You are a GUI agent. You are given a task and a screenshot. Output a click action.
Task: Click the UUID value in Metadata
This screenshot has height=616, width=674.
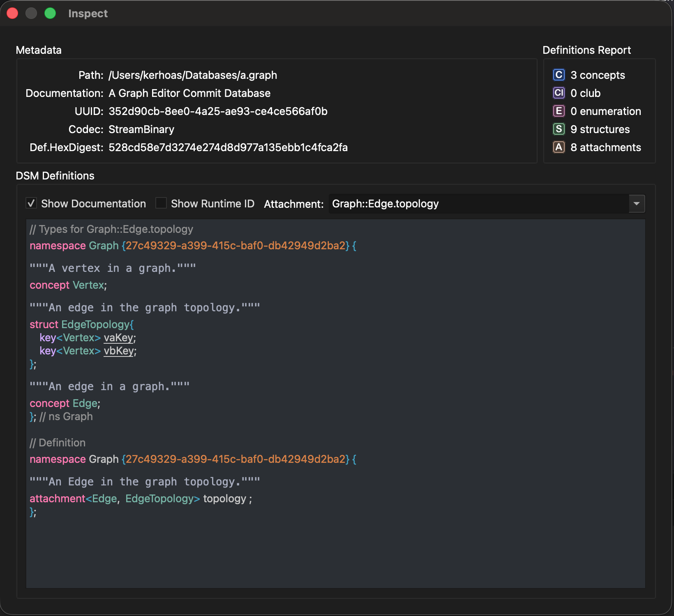point(218,111)
